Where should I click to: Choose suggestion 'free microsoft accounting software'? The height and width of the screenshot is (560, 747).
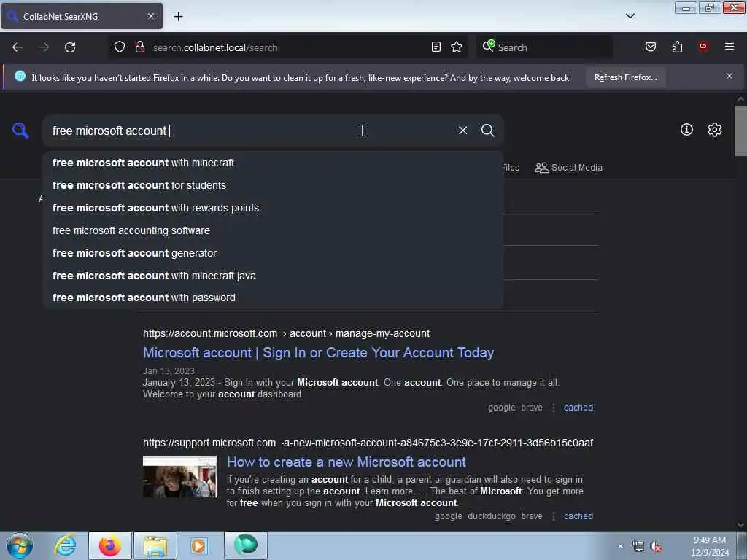(x=273, y=230)
